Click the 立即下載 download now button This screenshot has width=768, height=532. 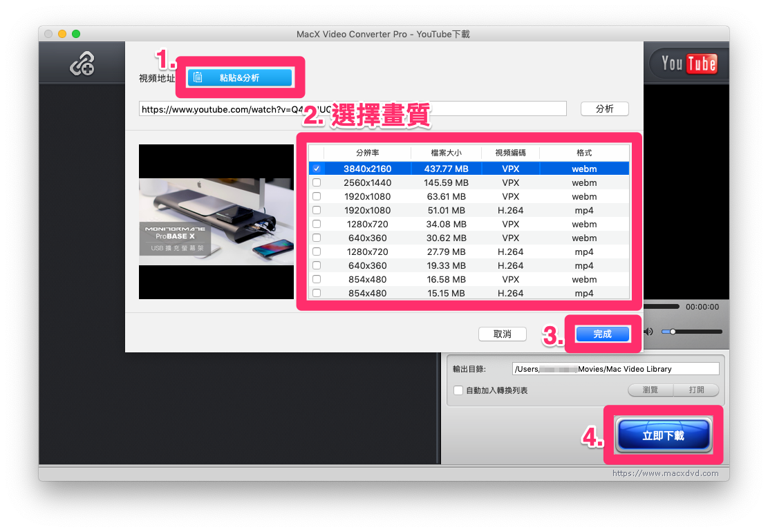coord(663,435)
